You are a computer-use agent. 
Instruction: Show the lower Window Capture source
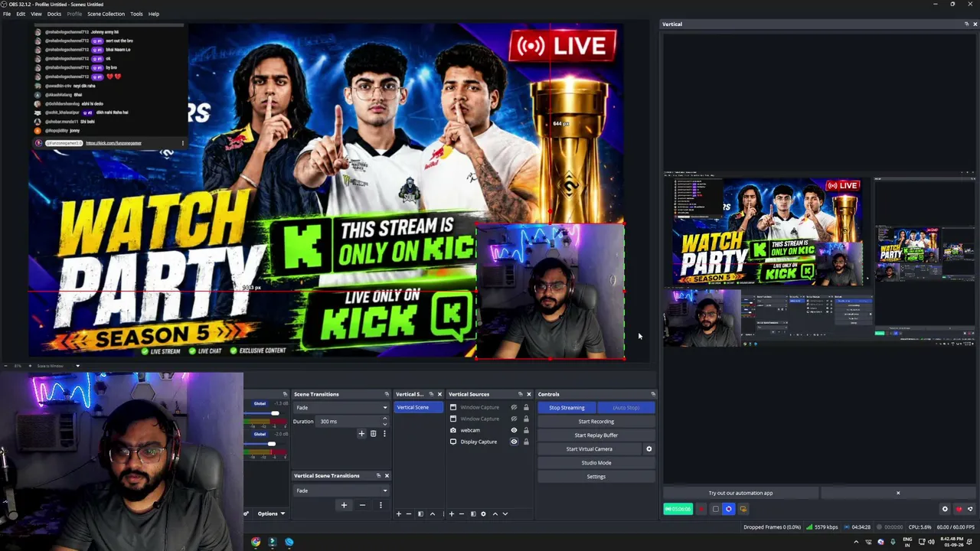click(x=514, y=419)
